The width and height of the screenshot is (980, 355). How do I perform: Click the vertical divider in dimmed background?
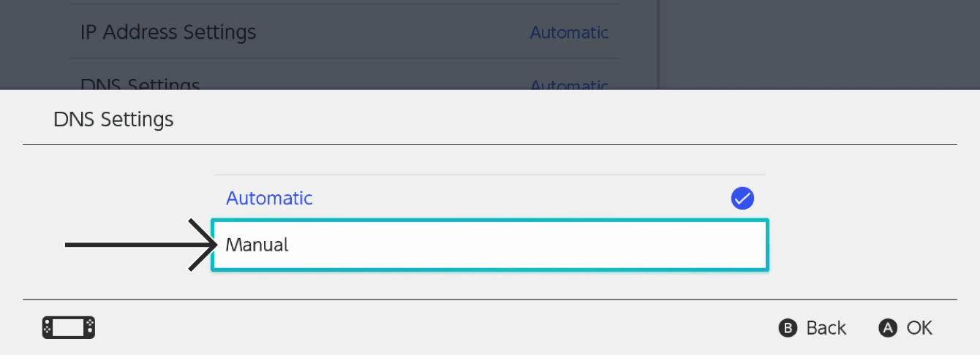659,44
